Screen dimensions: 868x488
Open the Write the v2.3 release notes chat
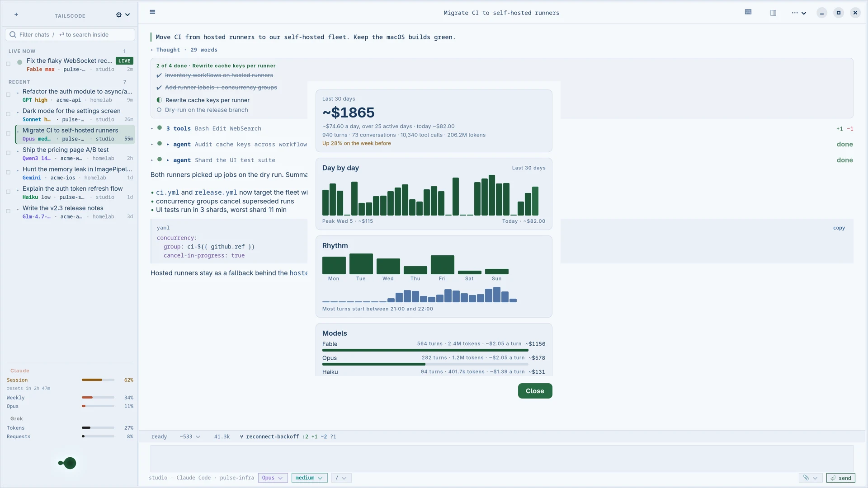(75, 212)
